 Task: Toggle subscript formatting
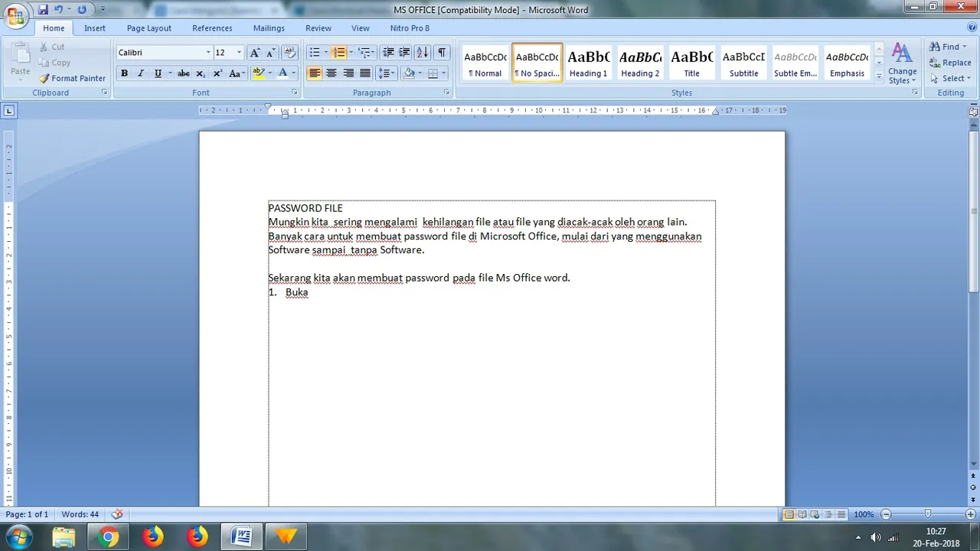pos(201,73)
